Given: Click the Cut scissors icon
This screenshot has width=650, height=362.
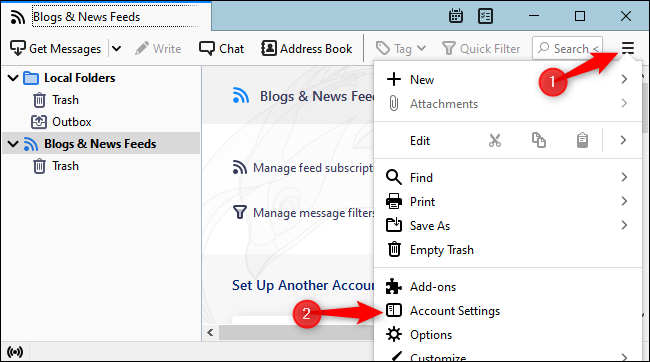Looking at the screenshot, I should point(495,141).
